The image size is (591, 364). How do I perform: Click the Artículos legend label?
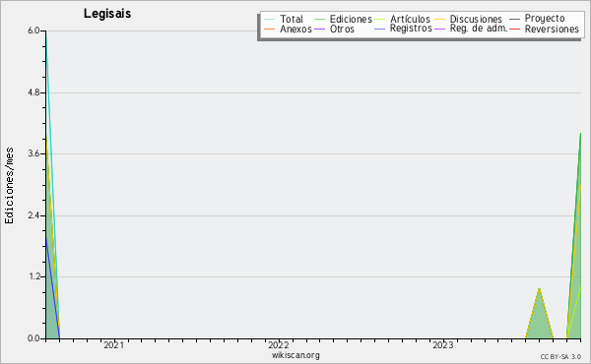tap(410, 19)
